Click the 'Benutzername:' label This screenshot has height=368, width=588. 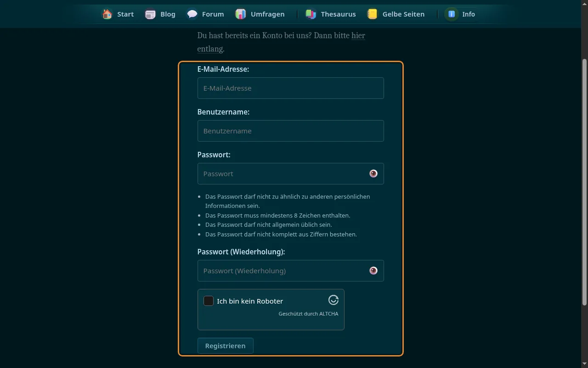[223, 112]
